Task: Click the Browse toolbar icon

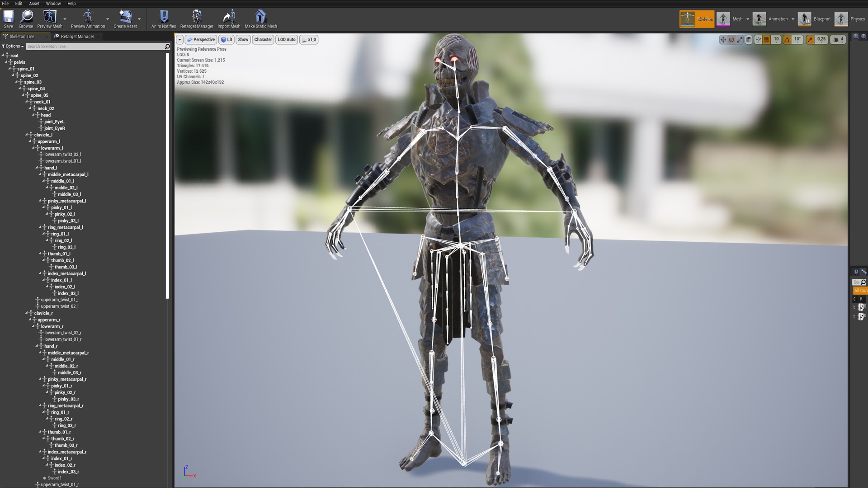Action: (x=26, y=18)
